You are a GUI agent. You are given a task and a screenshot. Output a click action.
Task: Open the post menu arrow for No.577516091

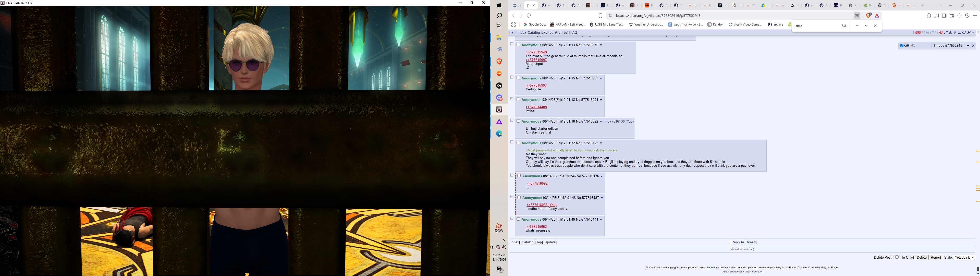tap(601, 100)
